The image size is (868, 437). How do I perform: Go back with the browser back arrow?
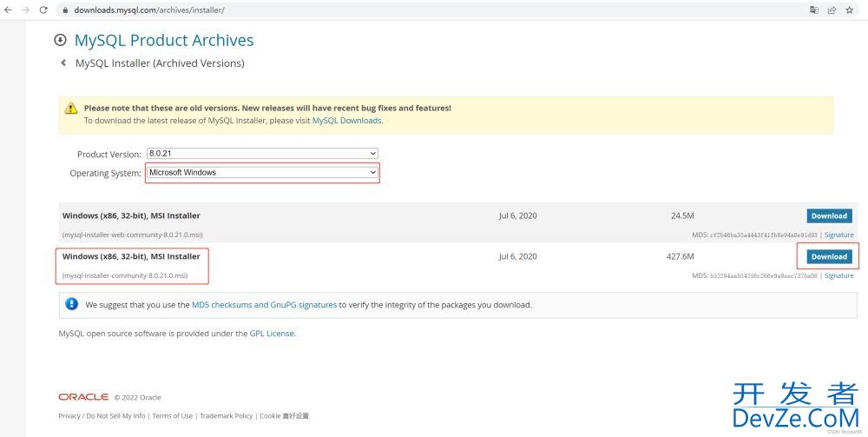[x=8, y=10]
